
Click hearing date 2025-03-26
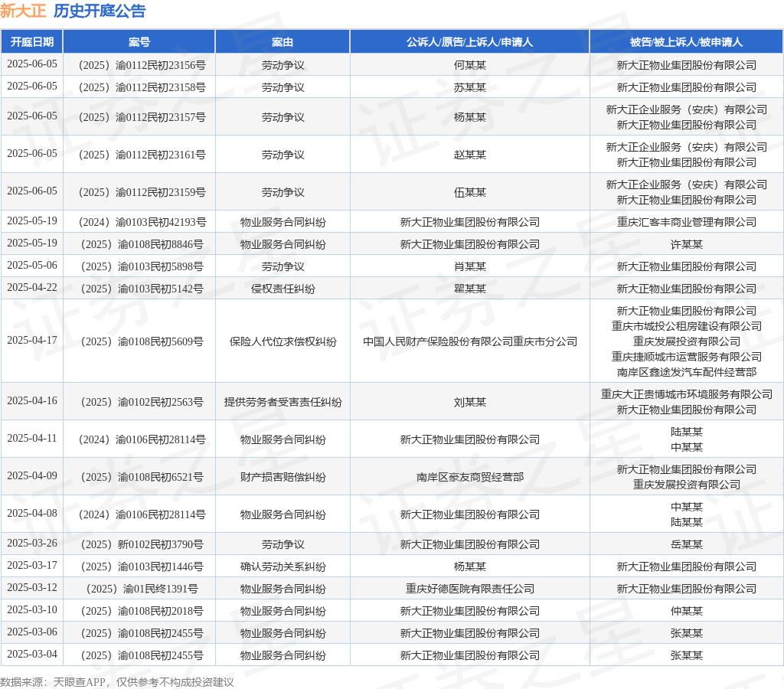point(32,543)
